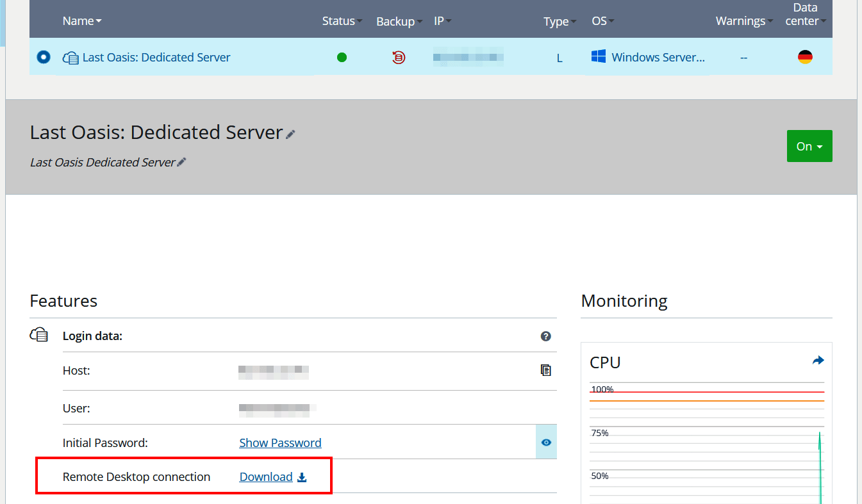
Task: Open the OS column filter dropdown
Action: pos(611,21)
